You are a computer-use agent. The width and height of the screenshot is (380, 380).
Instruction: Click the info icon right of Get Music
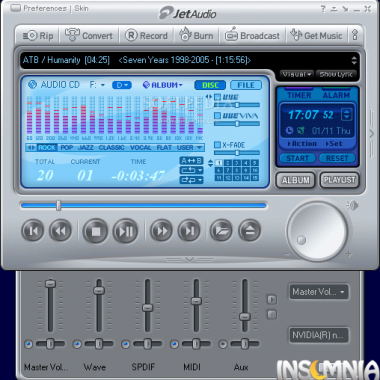355,35
